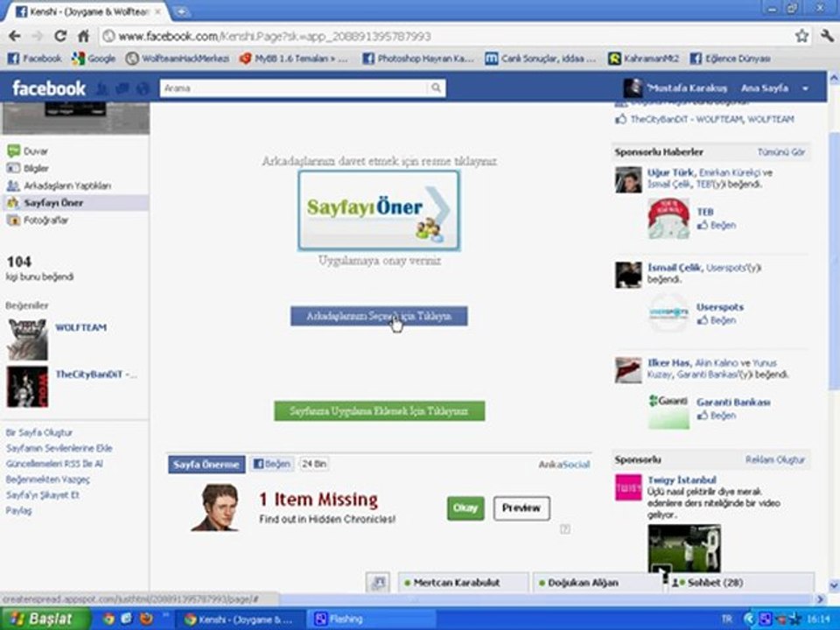Open the WolfteamHackMerkezi bookmark
This screenshot has height=630, width=840.
point(178,59)
